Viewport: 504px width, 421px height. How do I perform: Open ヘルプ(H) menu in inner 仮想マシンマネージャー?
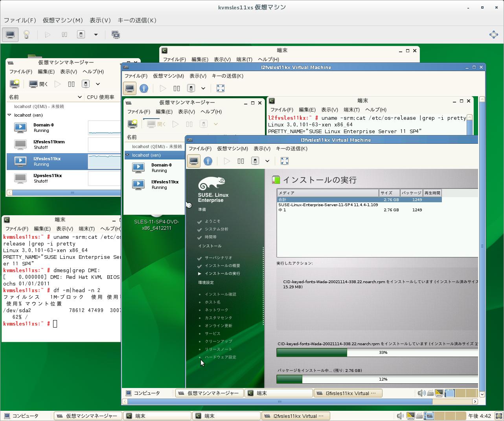pyautogui.click(x=211, y=112)
